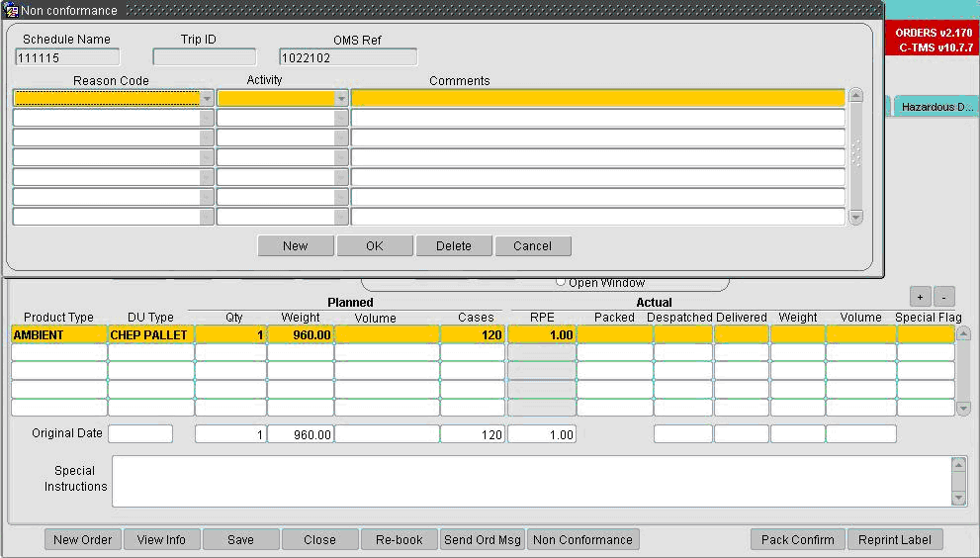Click RPE value 1.00 in AMBIENT row
This screenshot has height=558, width=980.
(x=541, y=334)
